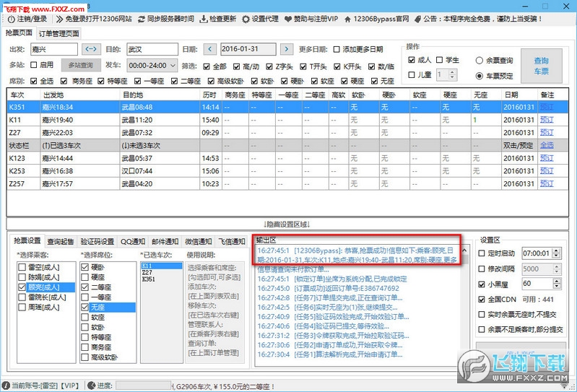Select 余票查询 radio button
Viewport: 577px width, 392px height.
pyautogui.click(x=479, y=61)
